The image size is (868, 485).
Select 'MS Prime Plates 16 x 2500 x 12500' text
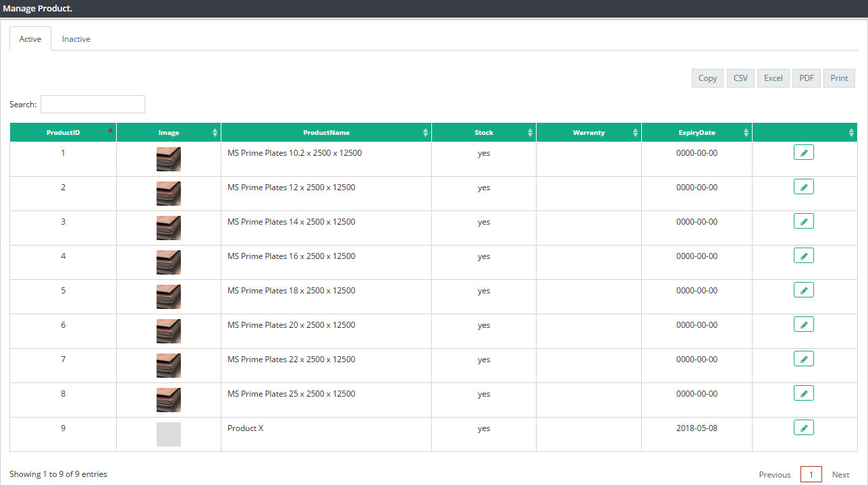tap(291, 256)
